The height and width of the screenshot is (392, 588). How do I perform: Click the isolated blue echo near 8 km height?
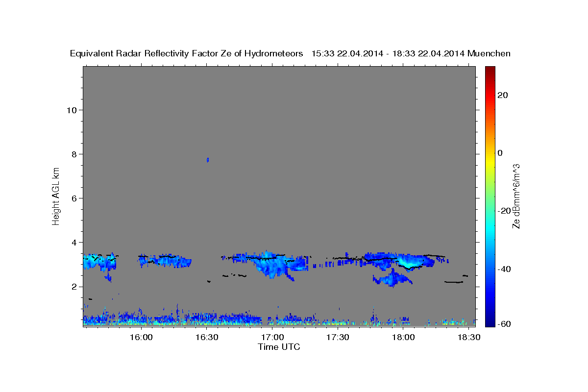point(208,160)
